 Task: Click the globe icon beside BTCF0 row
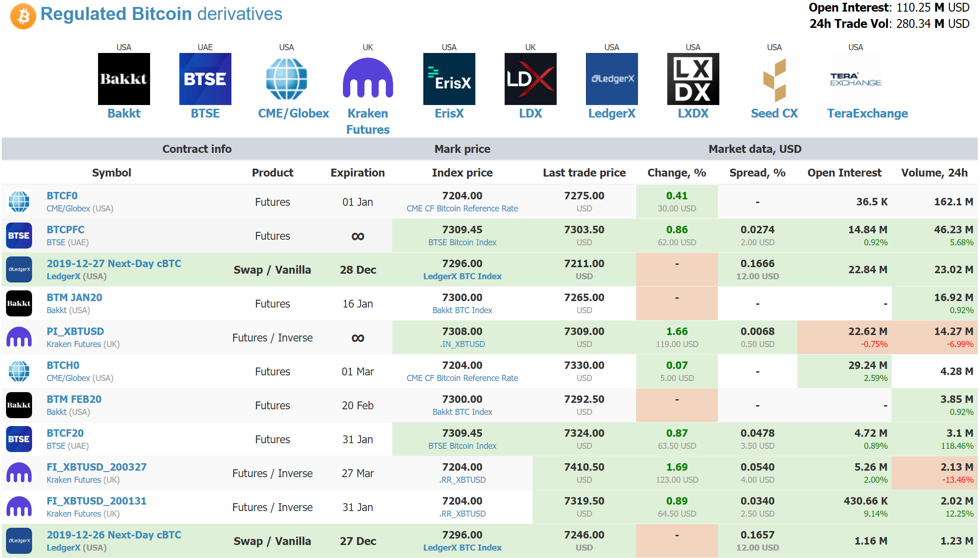(x=19, y=202)
